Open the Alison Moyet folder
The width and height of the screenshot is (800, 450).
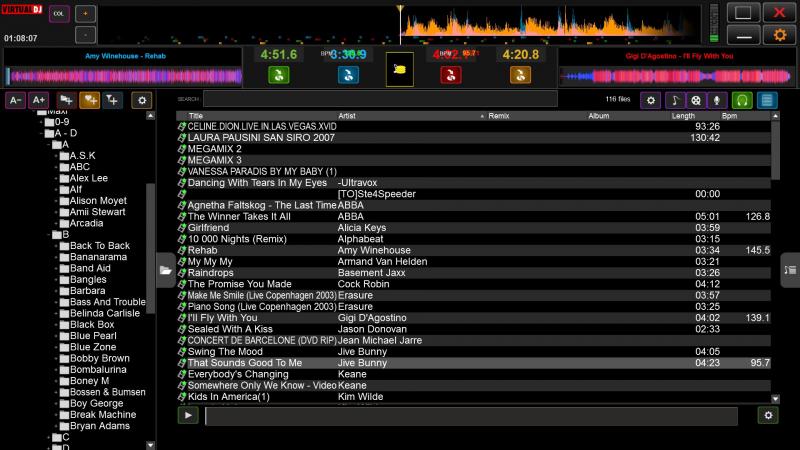click(x=98, y=200)
